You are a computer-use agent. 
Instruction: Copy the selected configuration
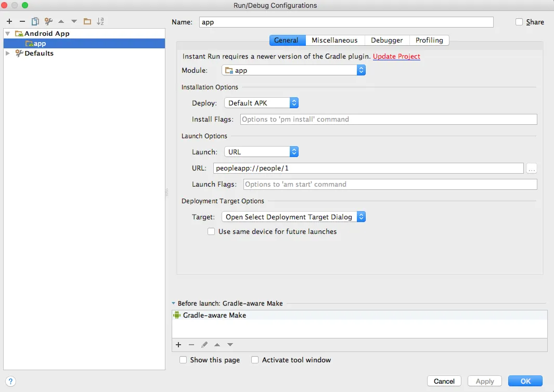(35, 21)
